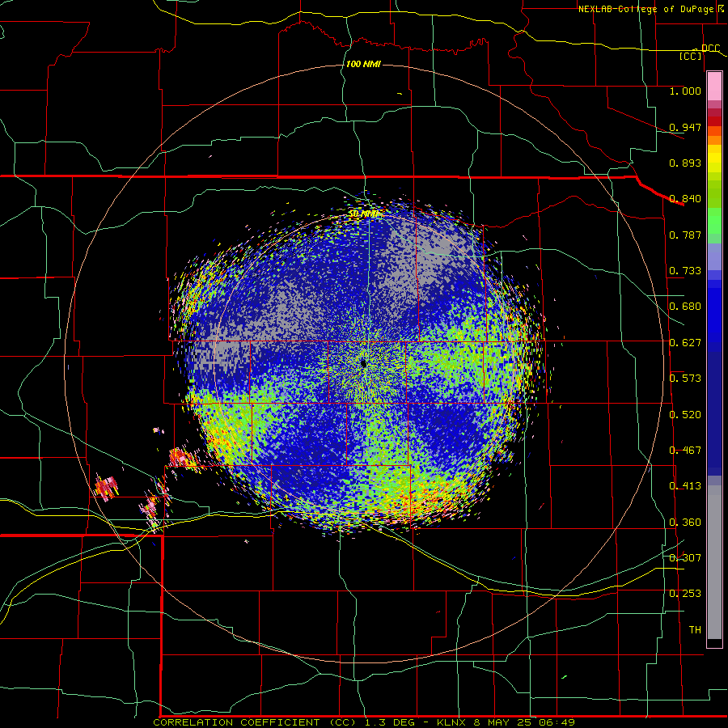Click the 06:49 timestamp in the caption
728x728 pixels.
click(x=557, y=722)
